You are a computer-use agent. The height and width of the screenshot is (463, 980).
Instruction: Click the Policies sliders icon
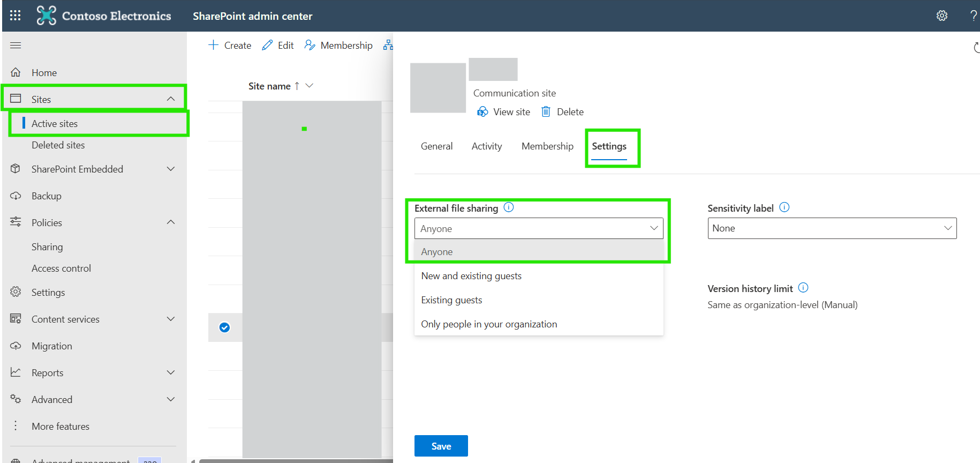pos(16,222)
